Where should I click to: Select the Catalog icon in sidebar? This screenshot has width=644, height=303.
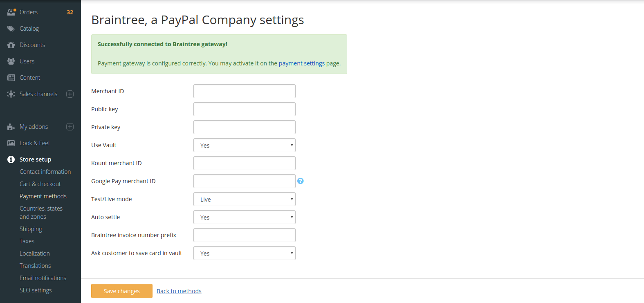pos(11,28)
